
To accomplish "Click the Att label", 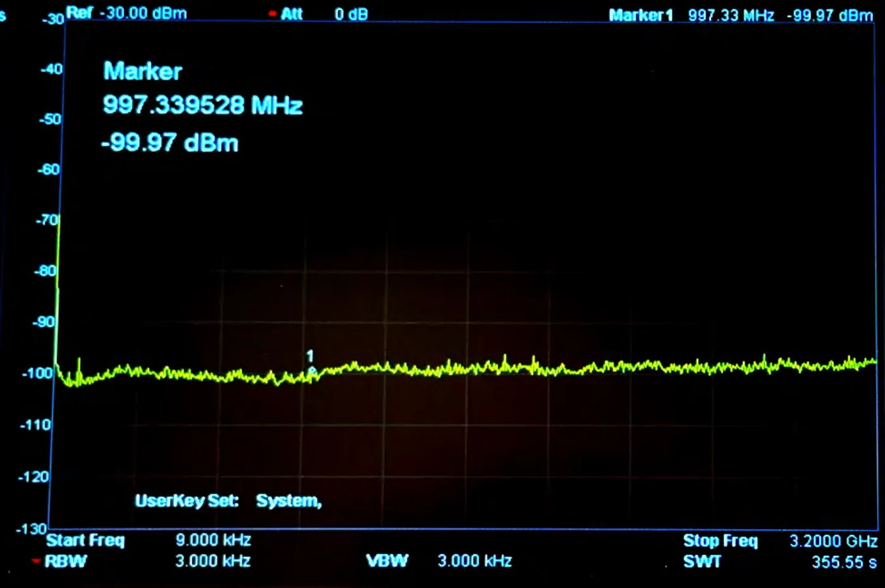I will coord(292,14).
